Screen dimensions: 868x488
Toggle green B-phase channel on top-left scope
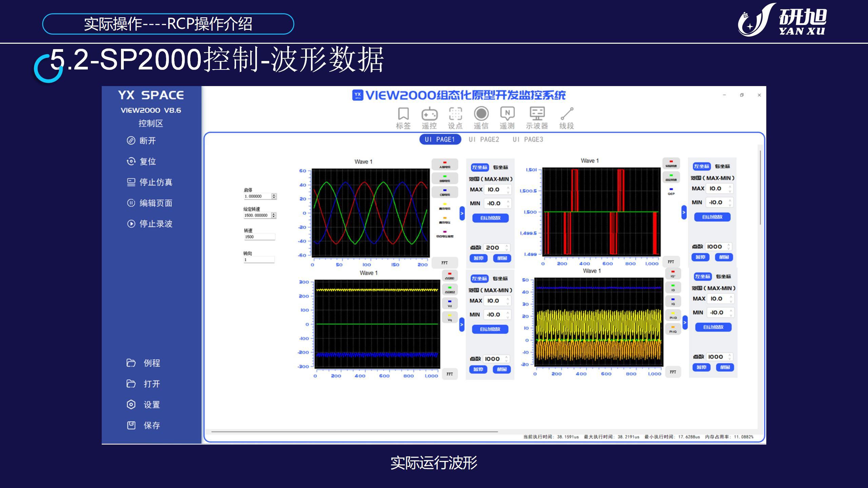coord(445,179)
